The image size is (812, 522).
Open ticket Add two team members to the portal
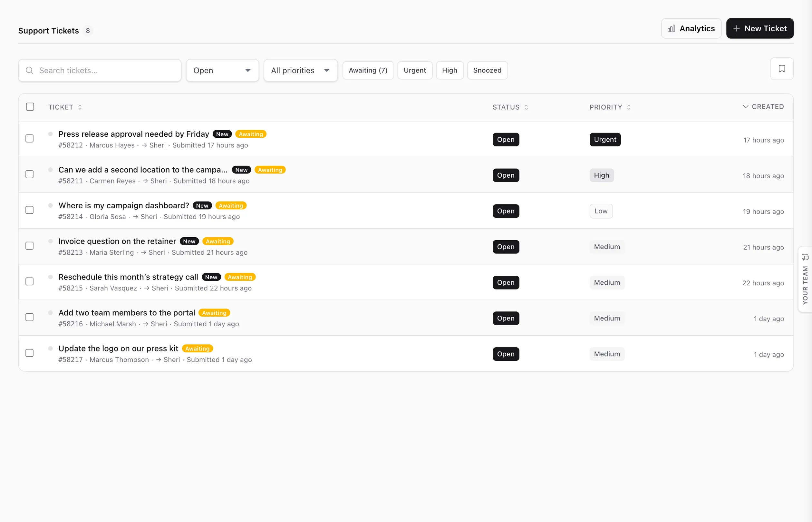tap(127, 312)
